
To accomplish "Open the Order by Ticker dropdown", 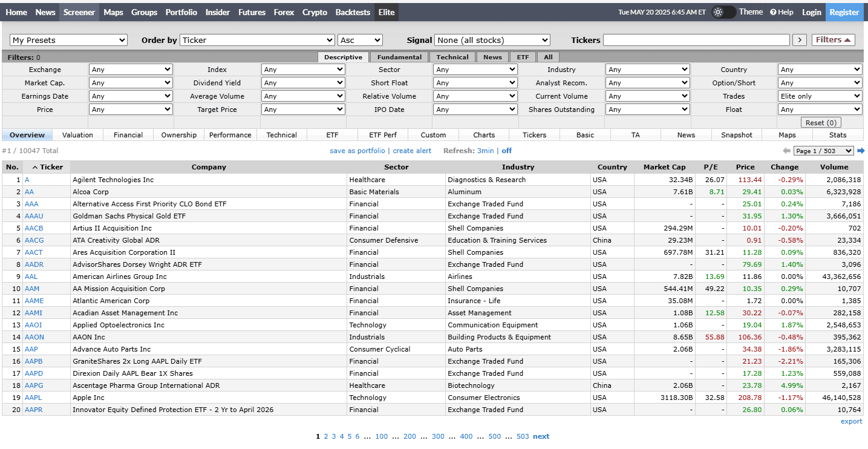I will (x=257, y=40).
